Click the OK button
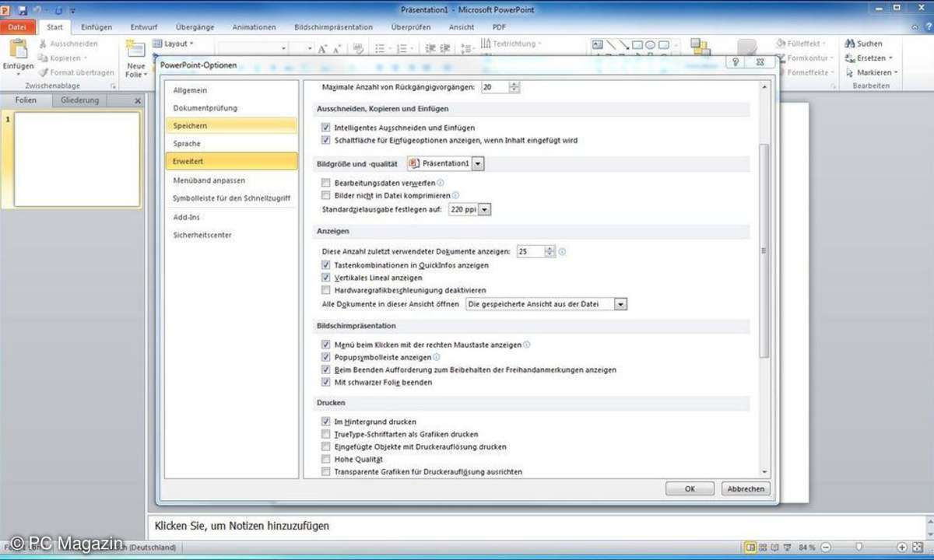The image size is (934, 560). click(690, 489)
